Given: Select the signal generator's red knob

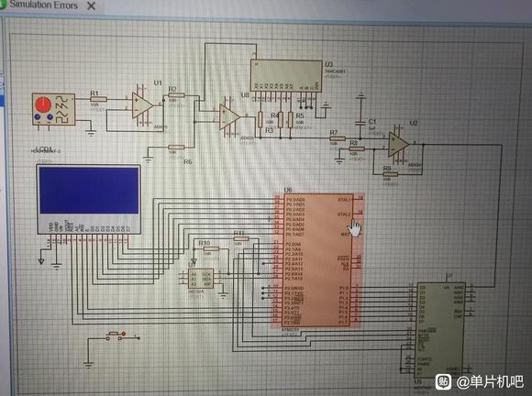Looking at the screenshot, I should [43, 104].
